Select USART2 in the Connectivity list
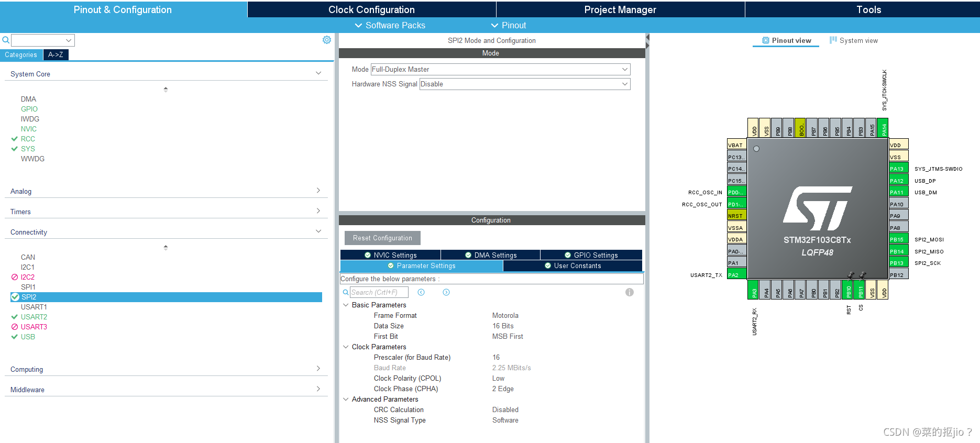This screenshot has height=443, width=980. [34, 317]
